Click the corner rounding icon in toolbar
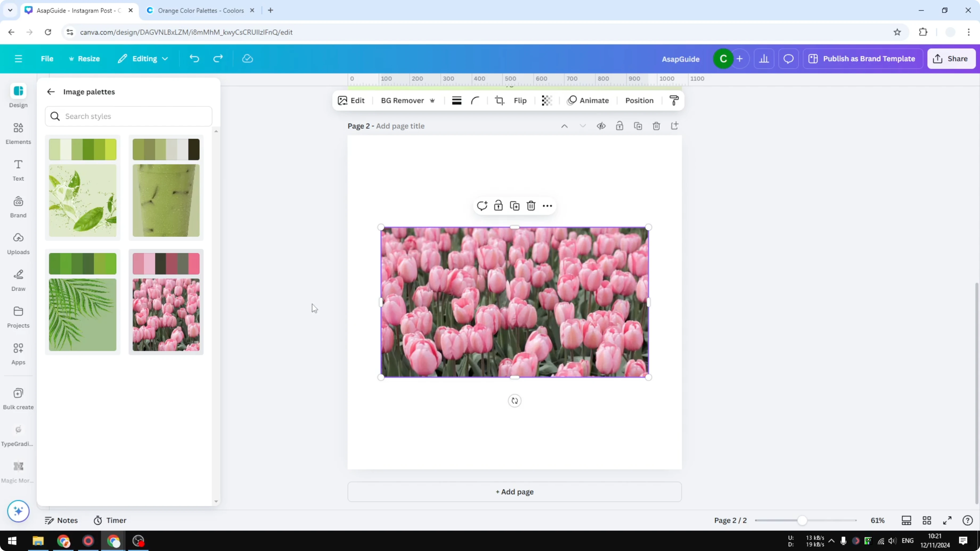The image size is (980, 551). (475, 100)
